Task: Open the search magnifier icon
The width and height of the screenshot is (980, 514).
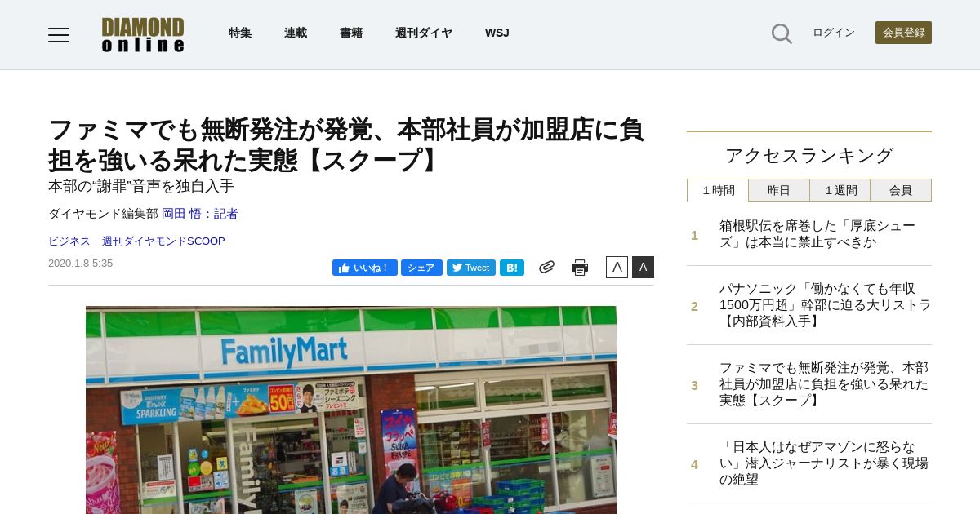Action: click(782, 33)
